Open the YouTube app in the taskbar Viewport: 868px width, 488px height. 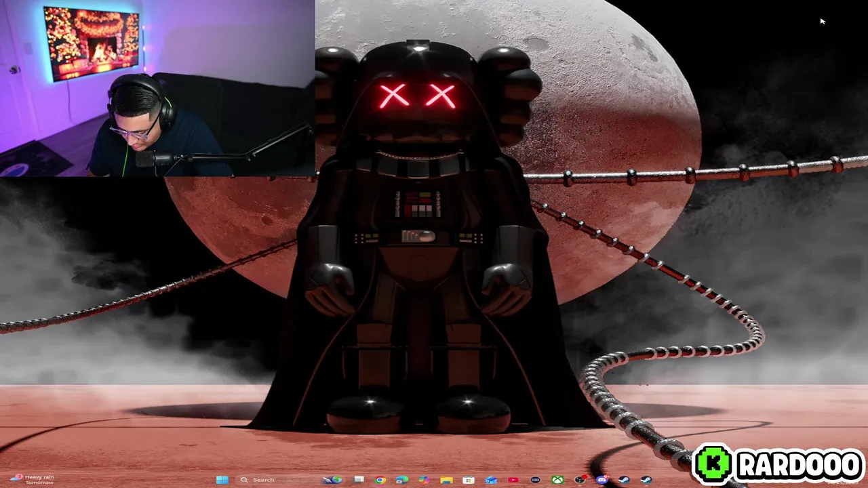click(x=513, y=480)
